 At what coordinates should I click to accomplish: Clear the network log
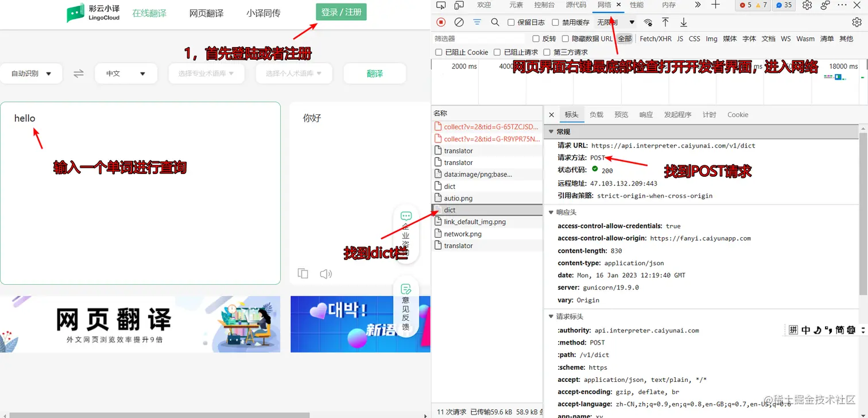459,22
